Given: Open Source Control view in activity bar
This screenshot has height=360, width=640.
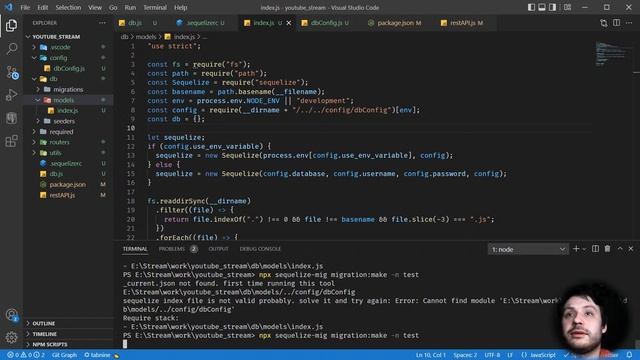Looking at the screenshot, I should tap(11, 72).
